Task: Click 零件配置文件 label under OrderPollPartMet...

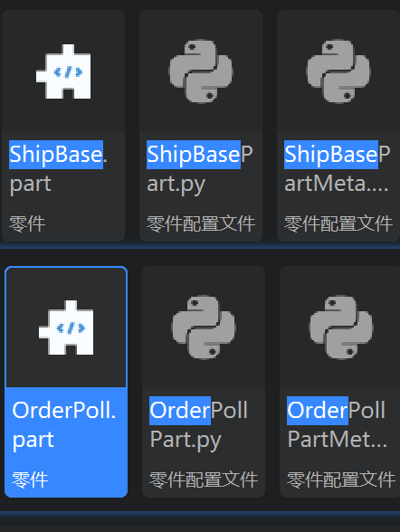Action: [x=341, y=480]
